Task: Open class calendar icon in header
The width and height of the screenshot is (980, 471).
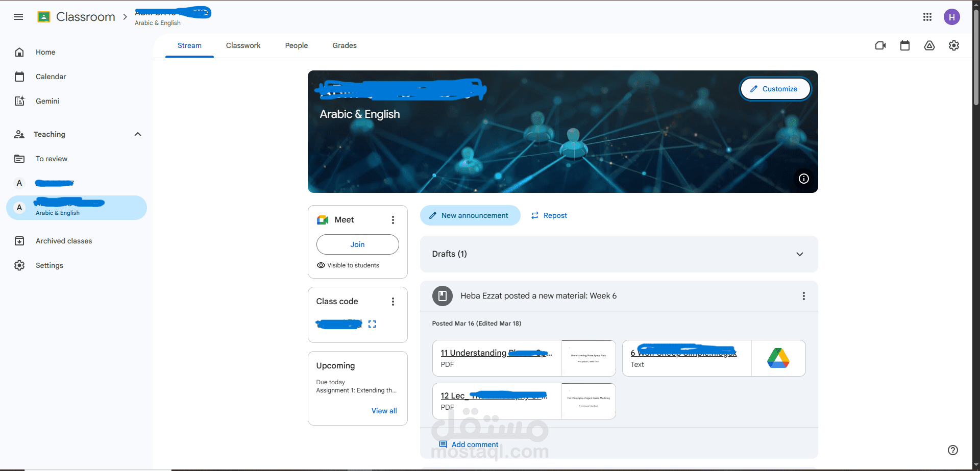Action: point(905,45)
